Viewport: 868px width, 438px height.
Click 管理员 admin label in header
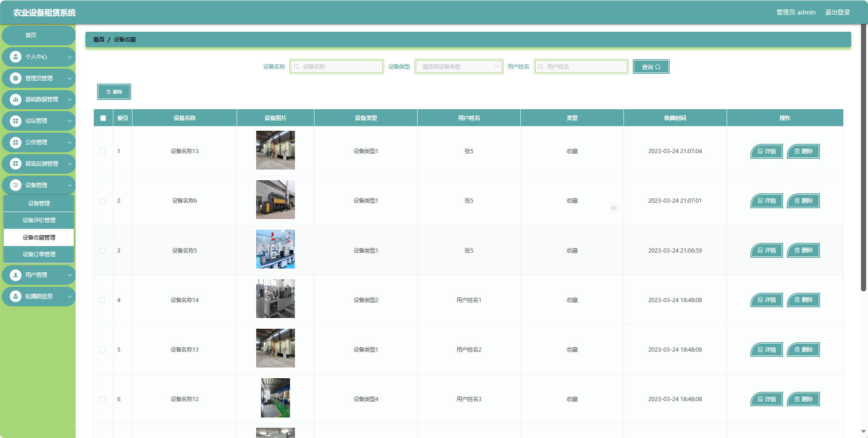[796, 12]
